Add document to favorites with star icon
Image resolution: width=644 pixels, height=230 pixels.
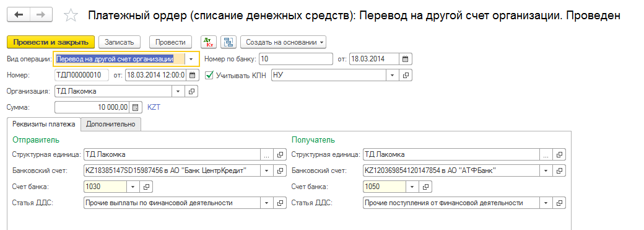(x=71, y=15)
